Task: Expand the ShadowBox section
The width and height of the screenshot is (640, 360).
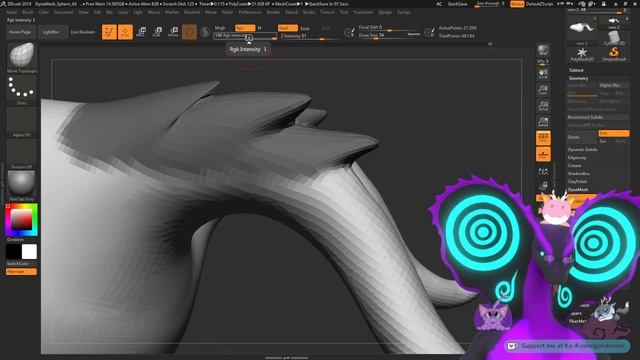Action: point(578,173)
